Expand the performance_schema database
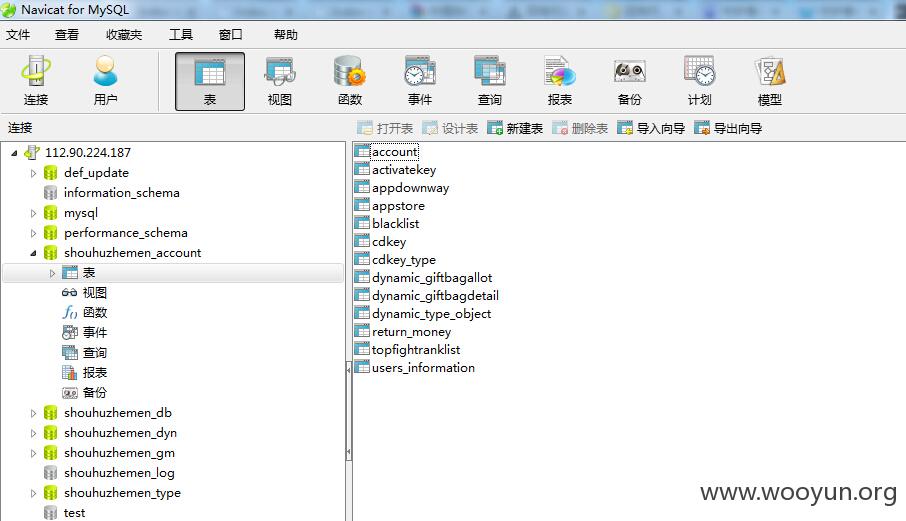The image size is (906, 521). click(x=33, y=233)
